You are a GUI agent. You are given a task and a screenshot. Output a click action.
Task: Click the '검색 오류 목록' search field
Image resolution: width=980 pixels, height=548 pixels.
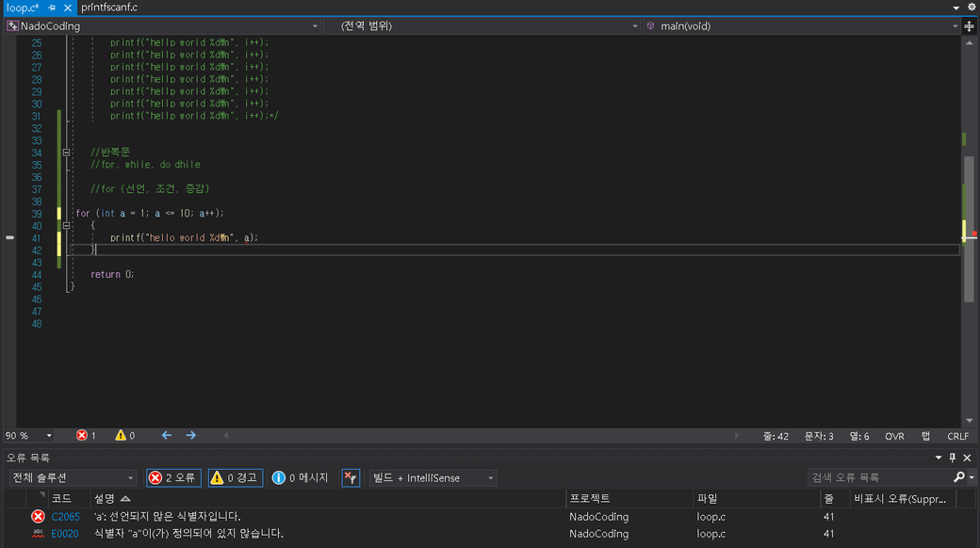pos(876,477)
